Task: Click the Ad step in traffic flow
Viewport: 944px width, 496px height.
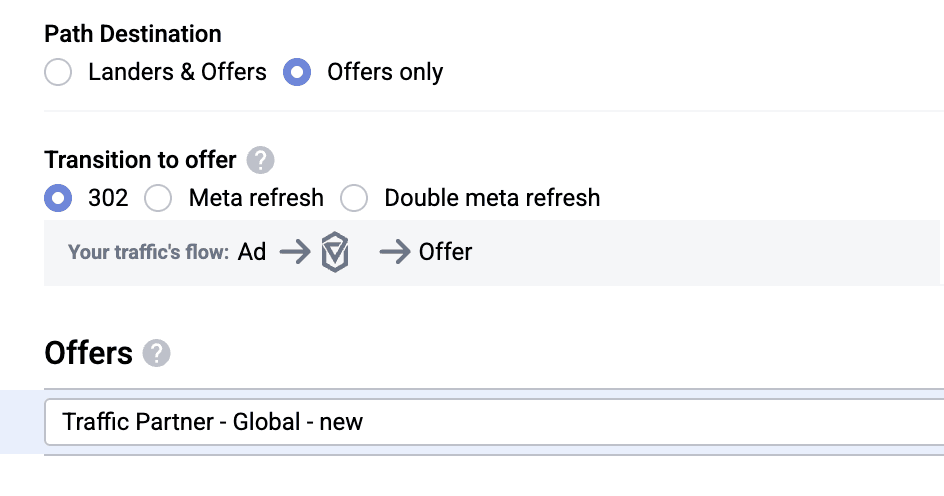Action: pos(252,253)
